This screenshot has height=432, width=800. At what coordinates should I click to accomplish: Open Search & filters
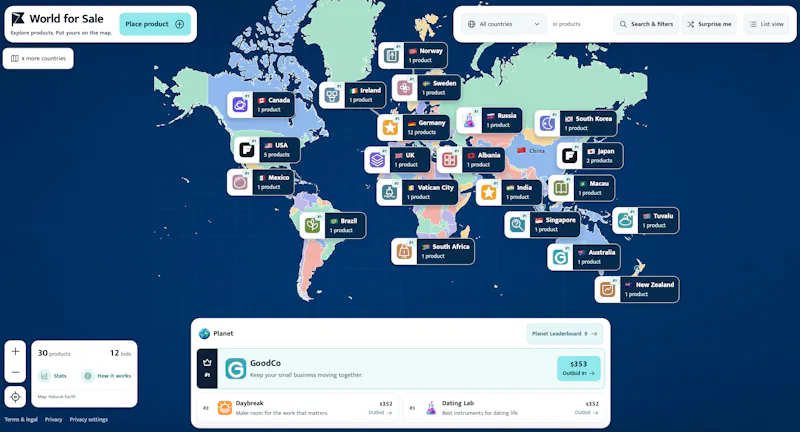[x=646, y=24]
